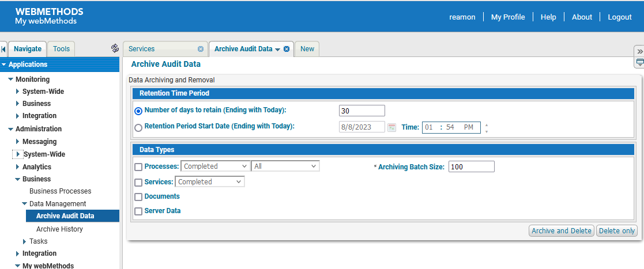Switch to the Tools tab

pyautogui.click(x=61, y=49)
